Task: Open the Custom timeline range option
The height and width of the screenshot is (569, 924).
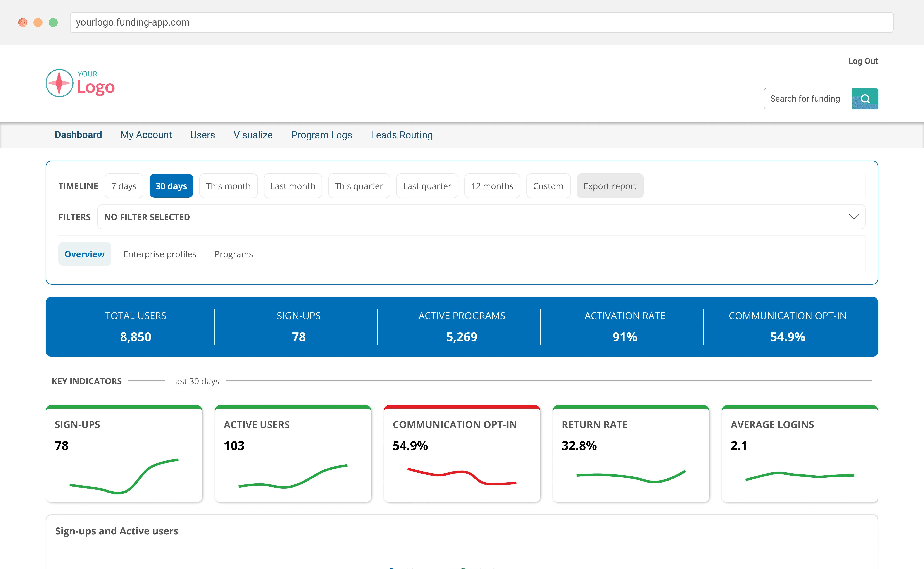Action: pyautogui.click(x=548, y=186)
